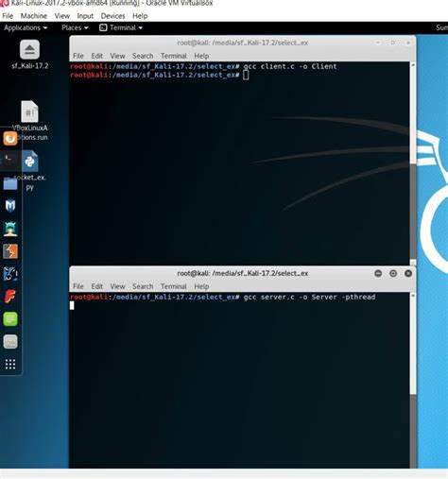Screen dimensions: 448x479
Task: Open the sf_Kali-17.2 shared folder desktop icon
Action: click(x=30, y=54)
